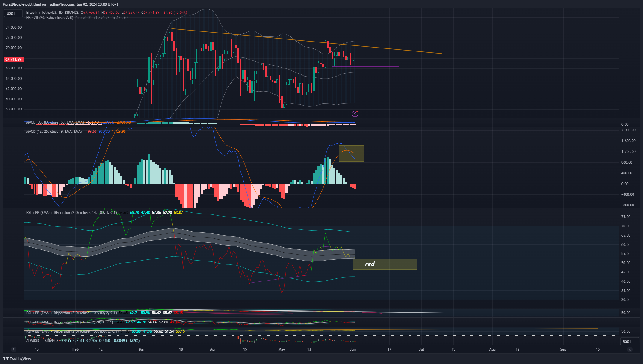Click the 74,000.00 price axis label
Screen dimensions: 643x364
pos(14,28)
